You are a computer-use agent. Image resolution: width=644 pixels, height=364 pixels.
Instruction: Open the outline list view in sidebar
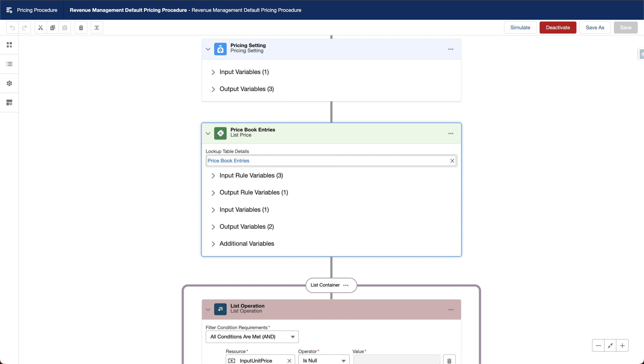pyautogui.click(x=9, y=64)
